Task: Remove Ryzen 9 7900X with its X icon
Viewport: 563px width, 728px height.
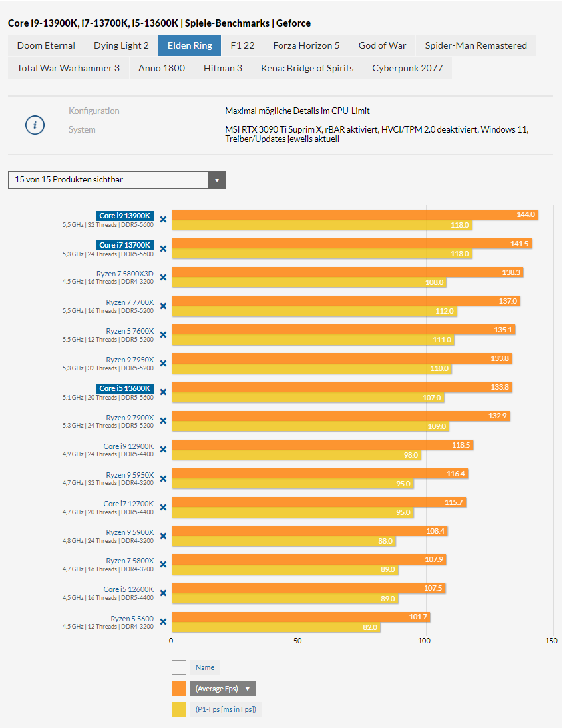Action: 163,421
